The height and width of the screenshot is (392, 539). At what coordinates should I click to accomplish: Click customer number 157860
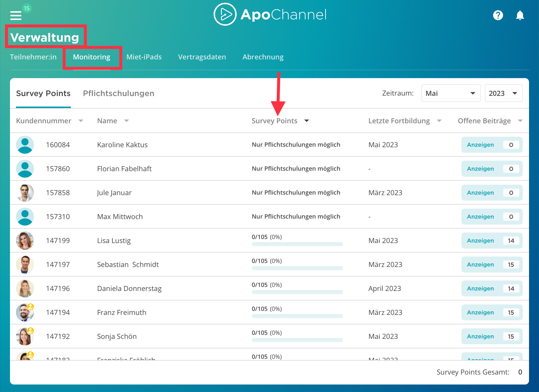(58, 169)
